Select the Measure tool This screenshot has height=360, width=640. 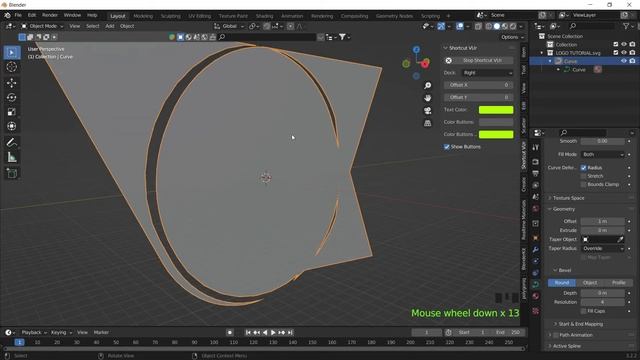tap(11, 157)
